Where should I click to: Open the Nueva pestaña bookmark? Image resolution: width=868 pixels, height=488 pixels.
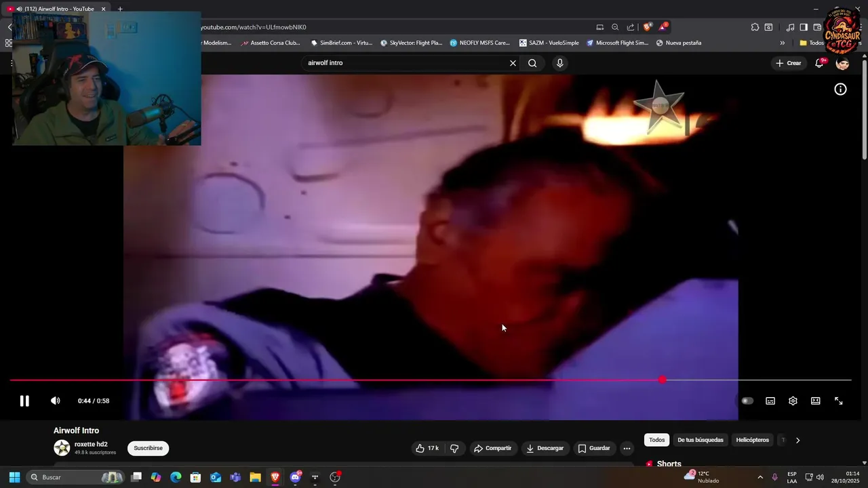point(678,43)
